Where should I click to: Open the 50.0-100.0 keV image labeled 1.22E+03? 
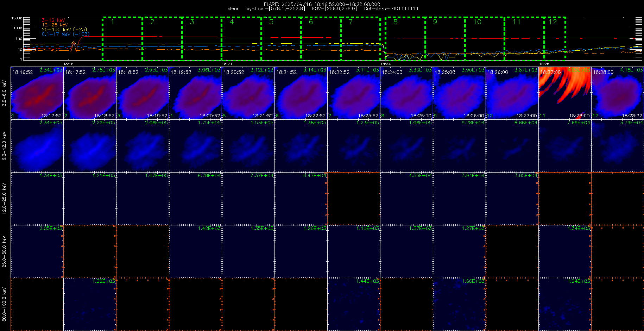click(x=90, y=304)
